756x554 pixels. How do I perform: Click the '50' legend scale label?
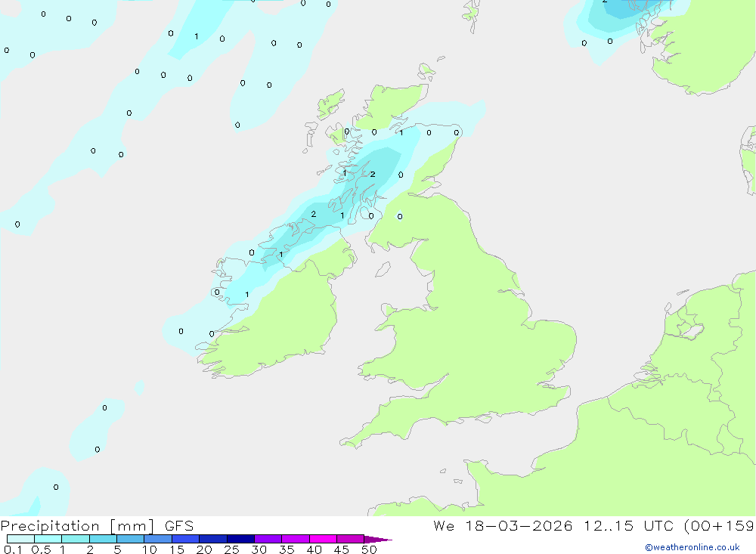click(370, 549)
